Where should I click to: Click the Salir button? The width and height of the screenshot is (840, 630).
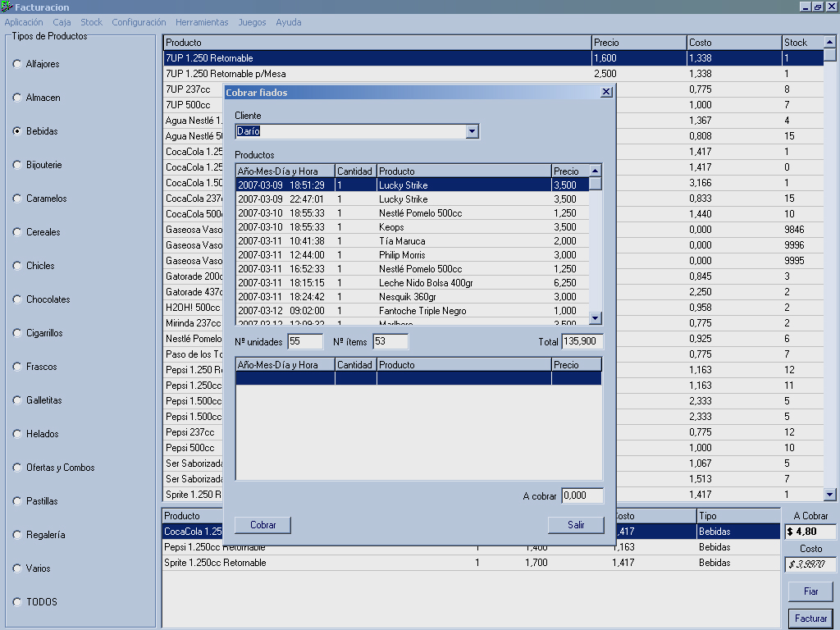pyautogui.click(x=576, y=525)
